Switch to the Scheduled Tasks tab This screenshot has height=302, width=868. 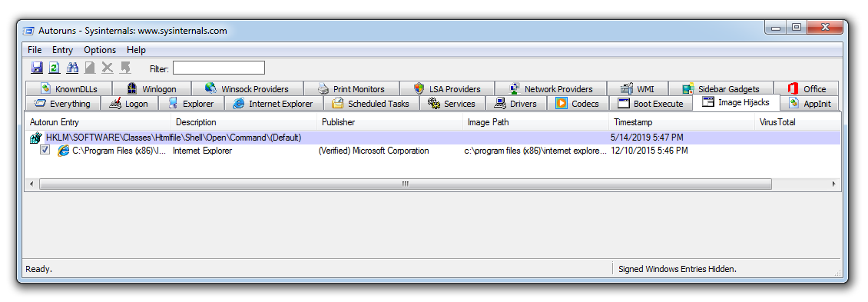(371, 104)
